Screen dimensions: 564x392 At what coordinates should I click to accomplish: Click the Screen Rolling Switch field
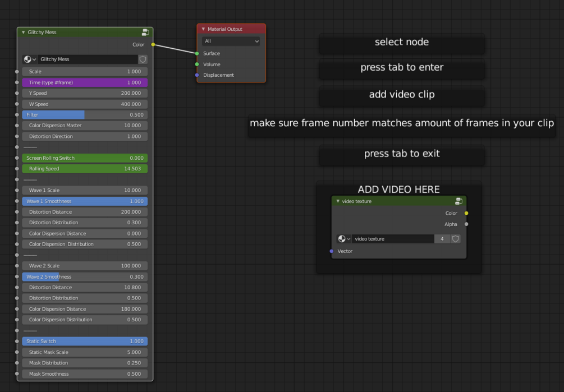point(85,158)
